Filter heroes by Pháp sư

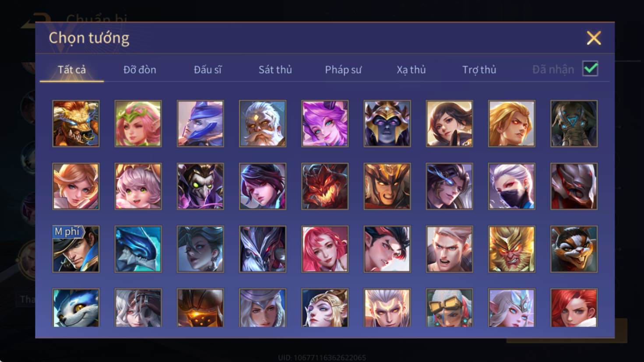(x=343, y=70)
